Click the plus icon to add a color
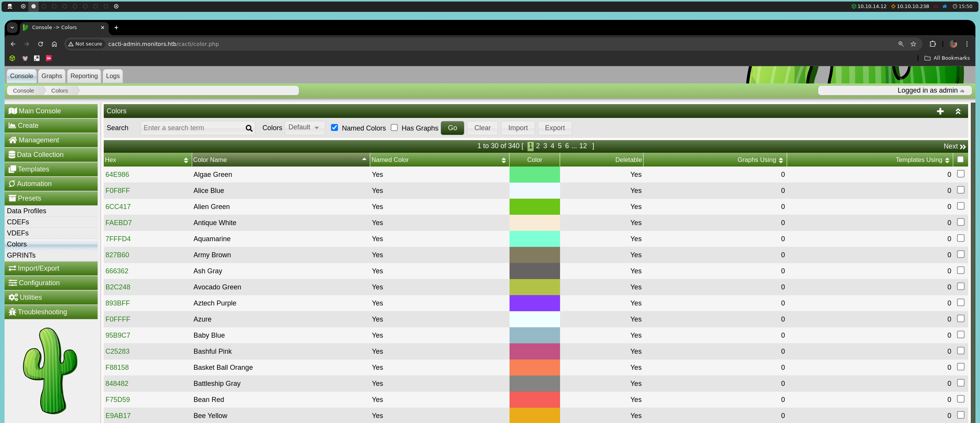Screen dimensions: 980x423 940,111
